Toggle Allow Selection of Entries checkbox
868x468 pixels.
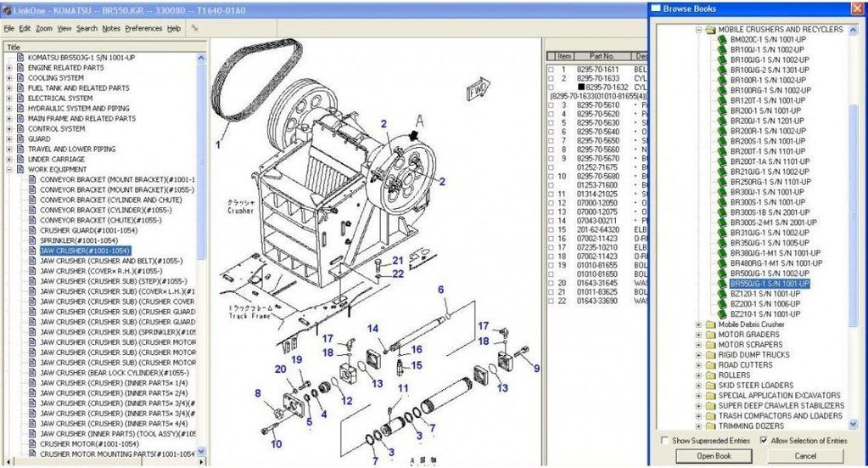764,440
